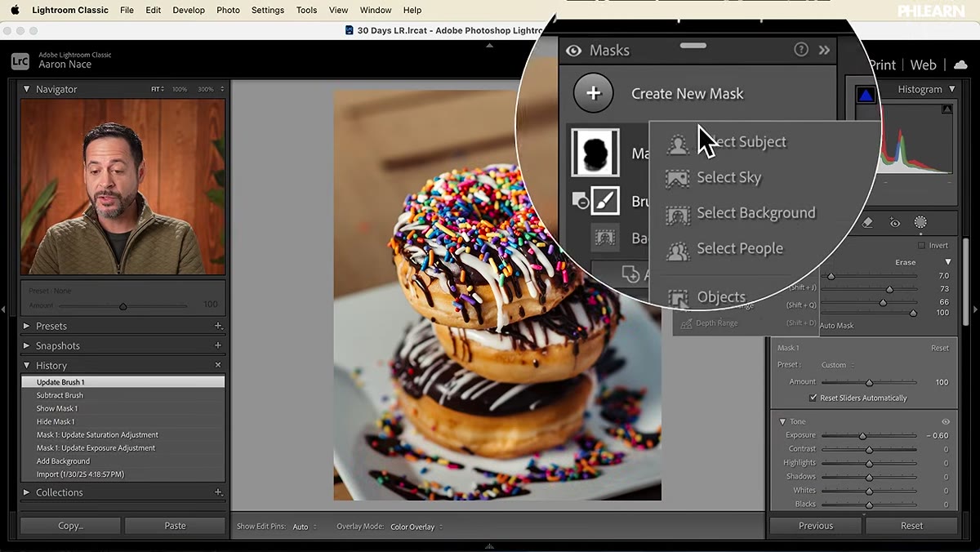Image resolution: width=980 pixels, height=552 pixels.
Task: Add a new preset with plus icon
Action: pos(218,326)
